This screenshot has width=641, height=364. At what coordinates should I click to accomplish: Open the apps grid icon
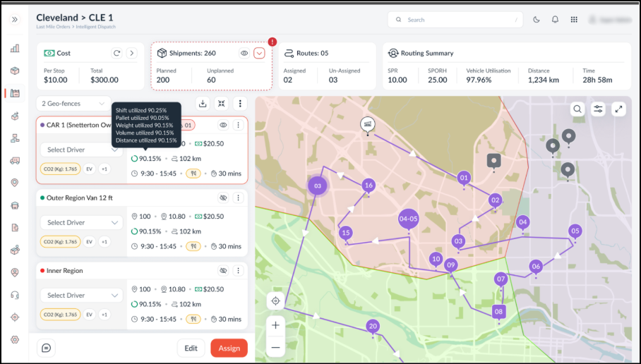tap(574, 20)
